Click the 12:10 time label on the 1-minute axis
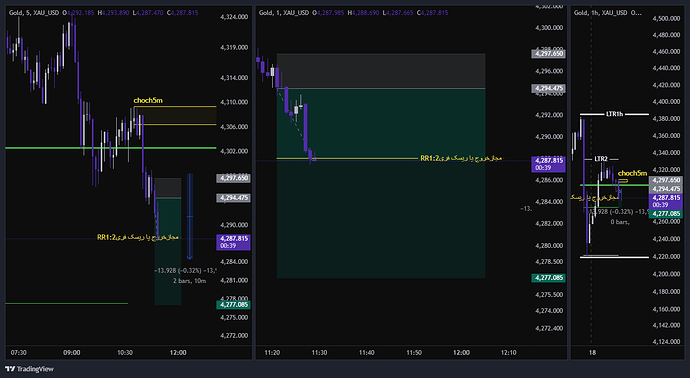The image size is (690, 378). coord(509,353)
